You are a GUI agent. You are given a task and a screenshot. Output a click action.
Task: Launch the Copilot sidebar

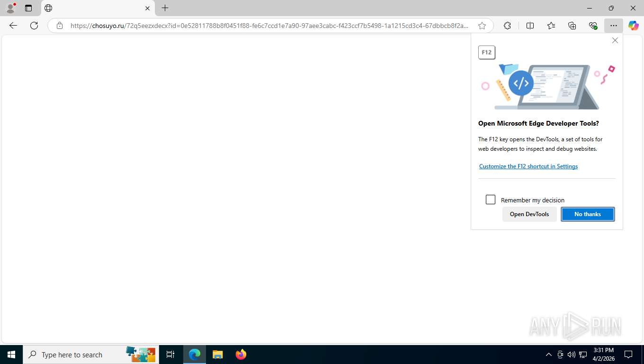[x=634, y=26]
